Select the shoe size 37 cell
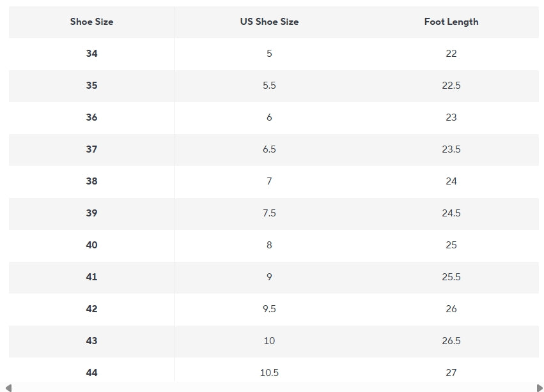Viewport: 544px width, 392px height. pyautogui.click(x=91, y=149)
